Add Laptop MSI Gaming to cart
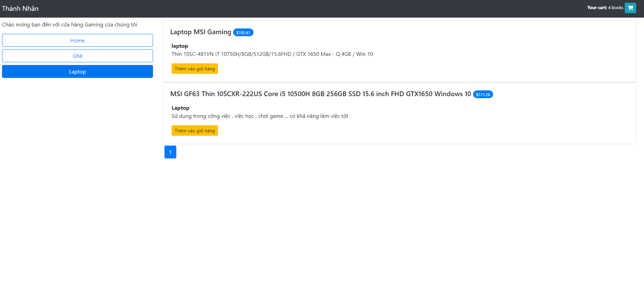The height and width of the screenshot is (305, 644). tap(195, 68)
